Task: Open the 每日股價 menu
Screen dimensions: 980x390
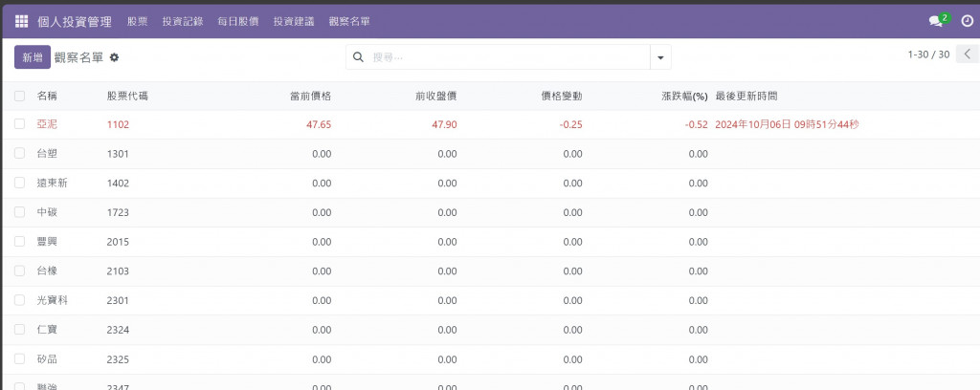Action: [238, 21]
